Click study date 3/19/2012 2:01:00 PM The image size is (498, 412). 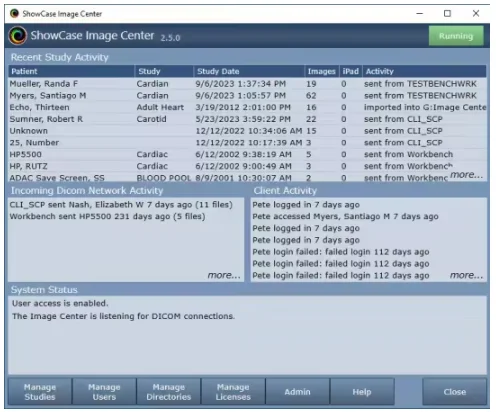(x=243, y=107)
